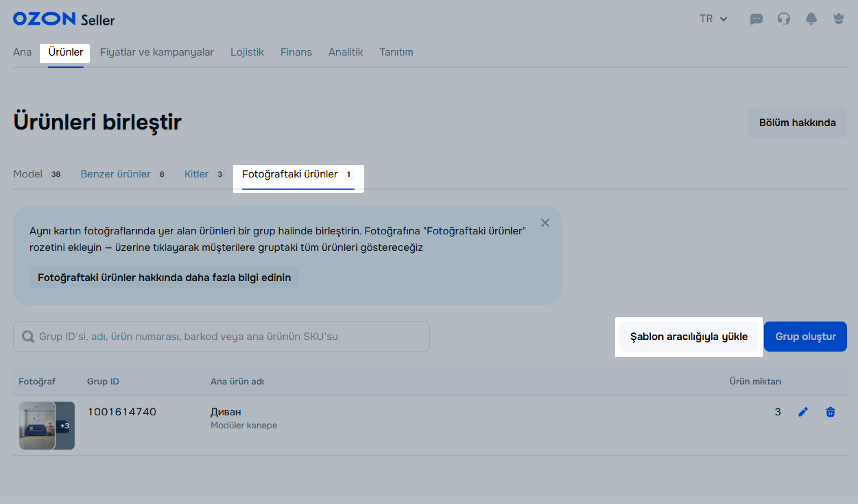Open the chat messages icon
The image size is (858, 504).
(756, 19)
